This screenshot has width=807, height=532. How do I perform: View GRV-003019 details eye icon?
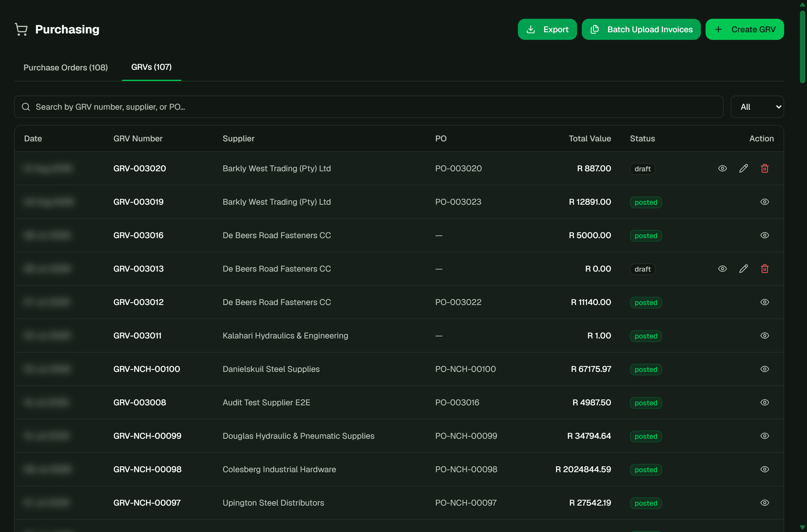[x=764, y=202]
